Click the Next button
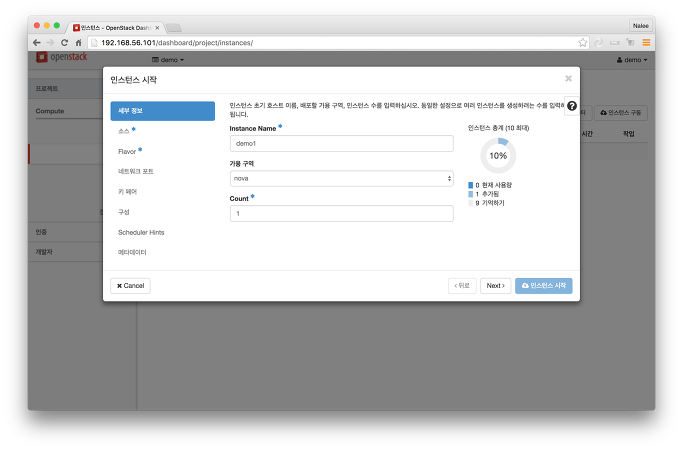683x450 pixels. tap(496, 286)
